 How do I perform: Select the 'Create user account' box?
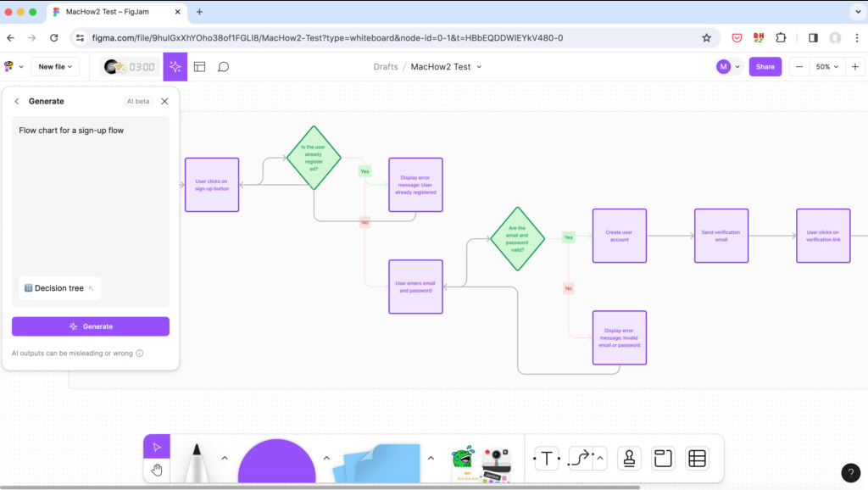point(620,236)
